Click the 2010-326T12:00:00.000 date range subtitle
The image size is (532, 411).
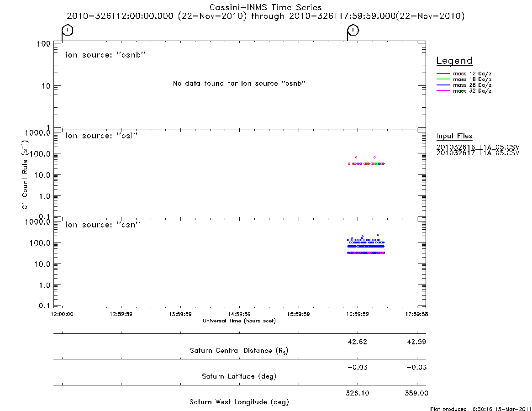[266, 16]
